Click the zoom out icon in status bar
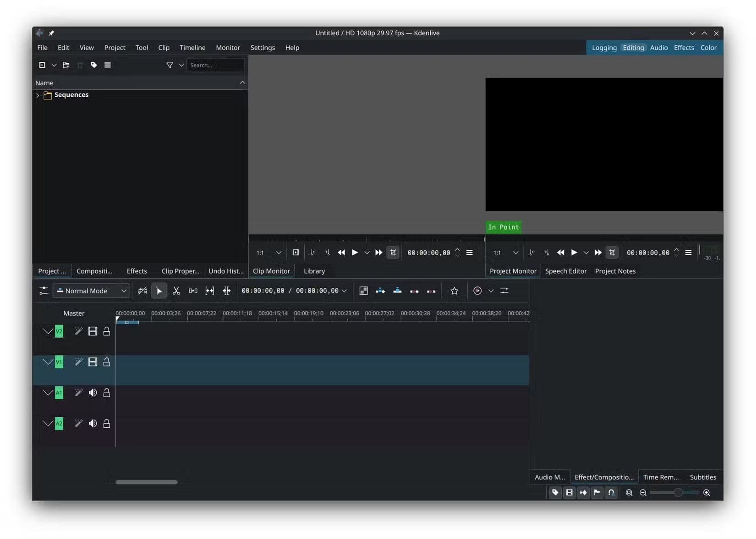 (x=643, y=492)
